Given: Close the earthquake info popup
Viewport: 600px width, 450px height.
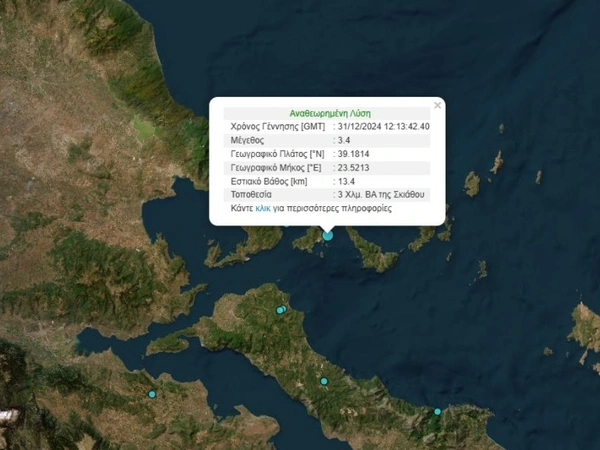Looking at the screenshot, I should pos(437,105).
